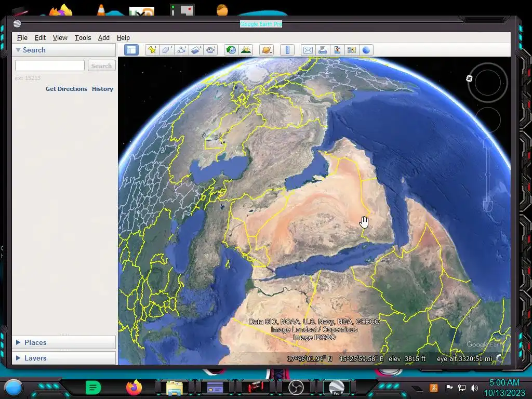This screenshot has width=532, height=399.
Task: Click the Record a Tour camera icon
Action: point(211,50)
